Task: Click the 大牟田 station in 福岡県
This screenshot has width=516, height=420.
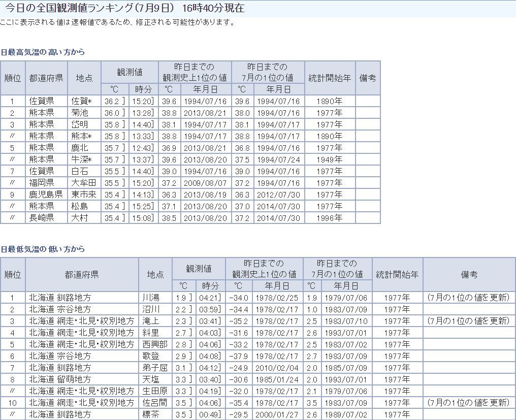Action: (83, 183)
